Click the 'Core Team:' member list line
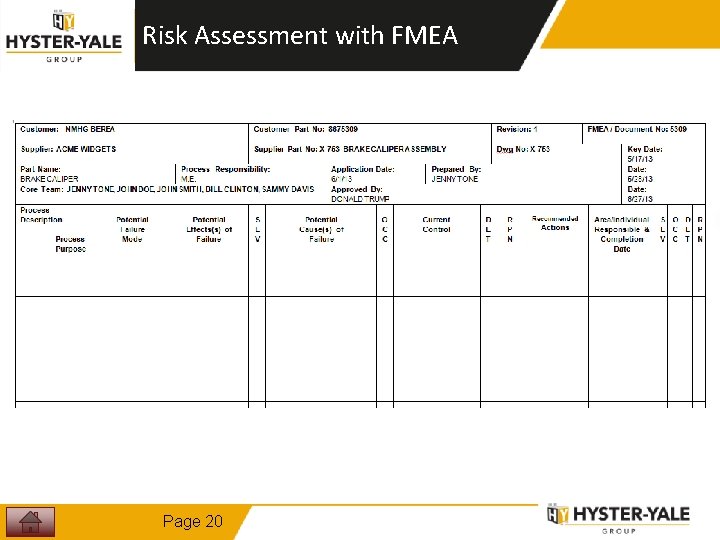The image size is (720, 540). (167, 189)
